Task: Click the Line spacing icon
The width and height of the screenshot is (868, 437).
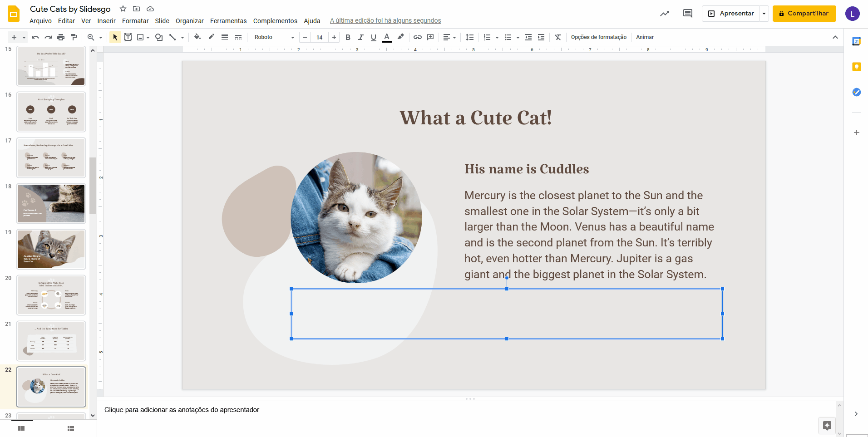Action: coord(470,37)
